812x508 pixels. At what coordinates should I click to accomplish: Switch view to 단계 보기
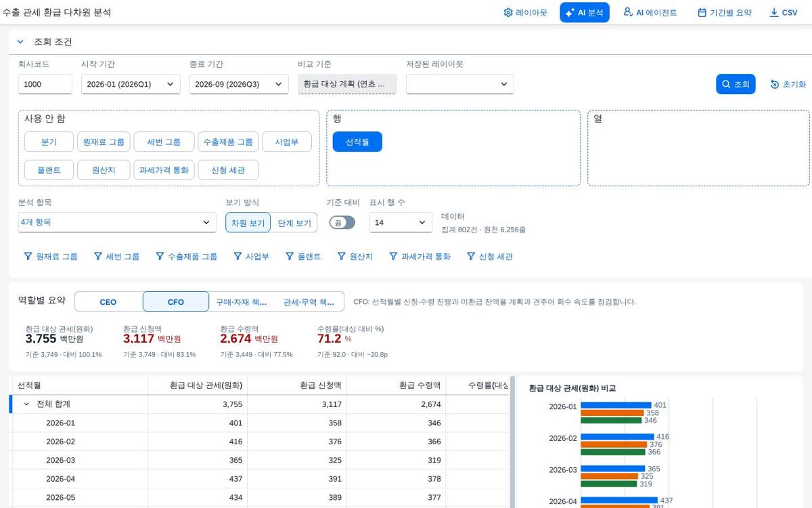[294, 222]
